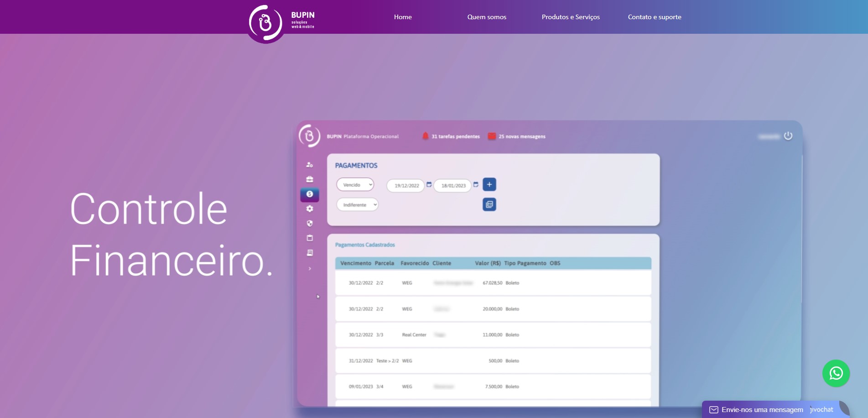This screenshot has width=868, height=418.
Task: Select the Teste > 2/2 payment row
Action: tap(493, 361)
